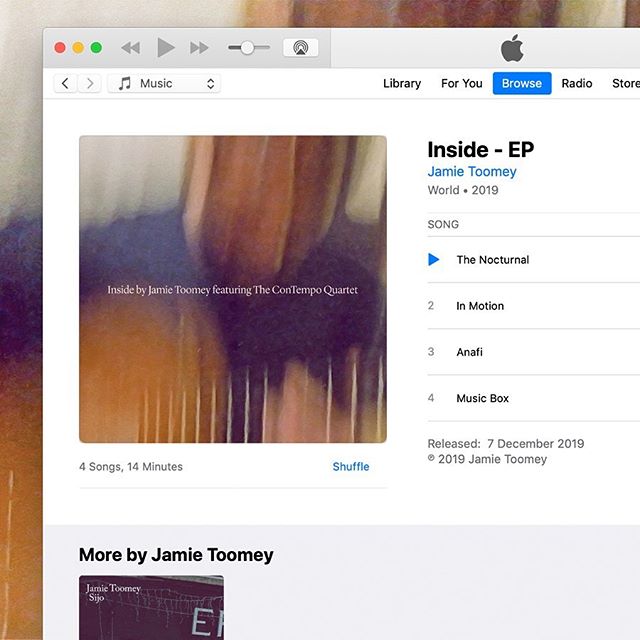This screenshot has height=640, width=640.
Task: Skip forward with the fast-forward icon
Action: tap(199, 48)
